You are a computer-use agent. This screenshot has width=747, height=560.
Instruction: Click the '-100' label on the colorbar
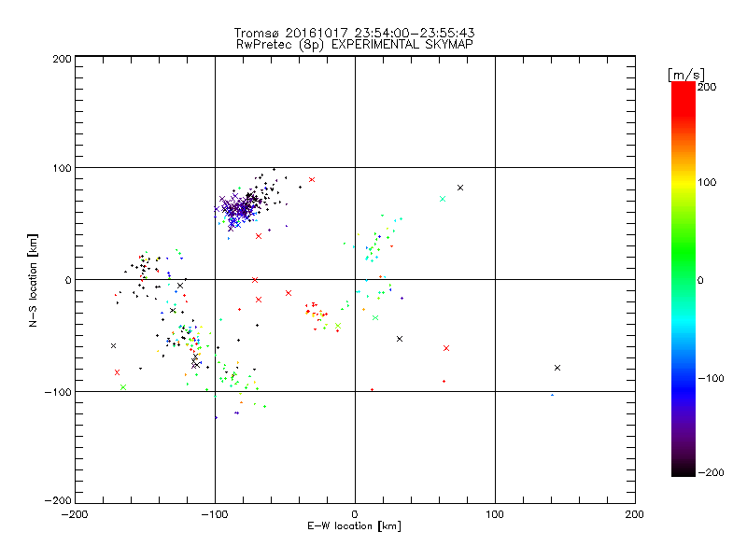click(711, 378)
